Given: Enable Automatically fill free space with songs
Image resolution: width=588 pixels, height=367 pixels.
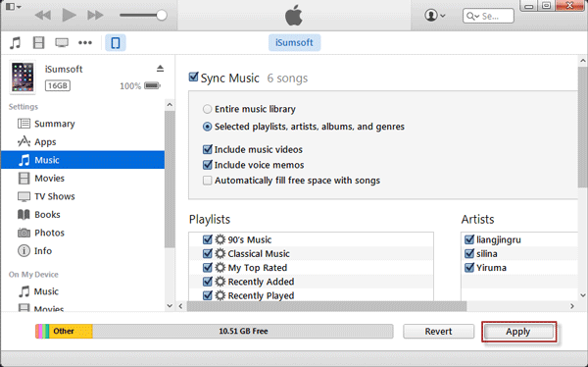Looking at the screenshot, I should 208,181.
